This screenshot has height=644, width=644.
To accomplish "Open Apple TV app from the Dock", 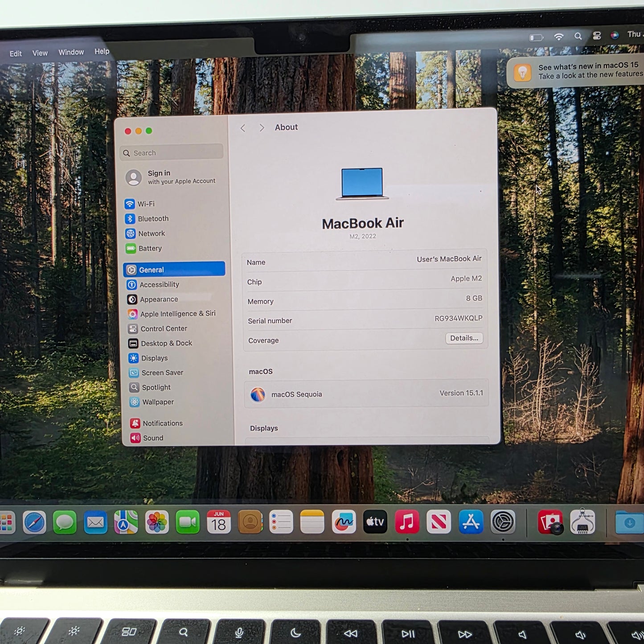I will point(375,522).
